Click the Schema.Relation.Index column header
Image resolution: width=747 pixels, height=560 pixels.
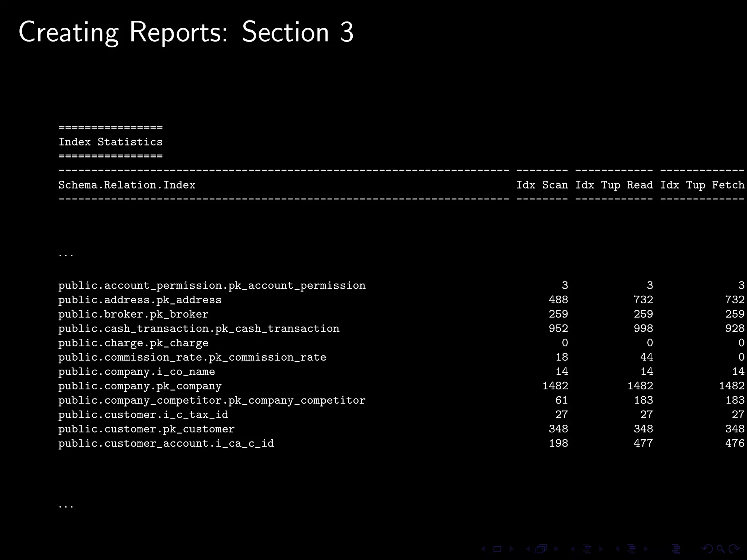[x=127, y=185]
